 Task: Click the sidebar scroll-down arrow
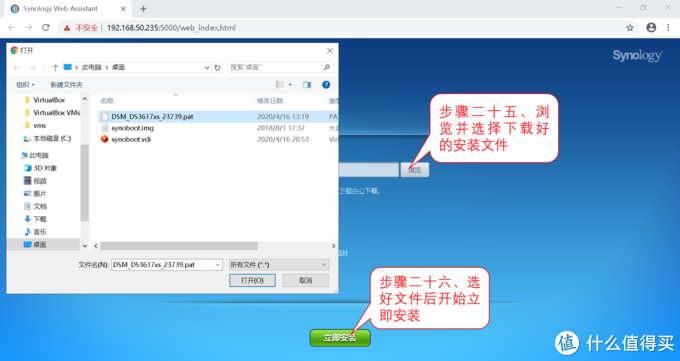point(85,246)
